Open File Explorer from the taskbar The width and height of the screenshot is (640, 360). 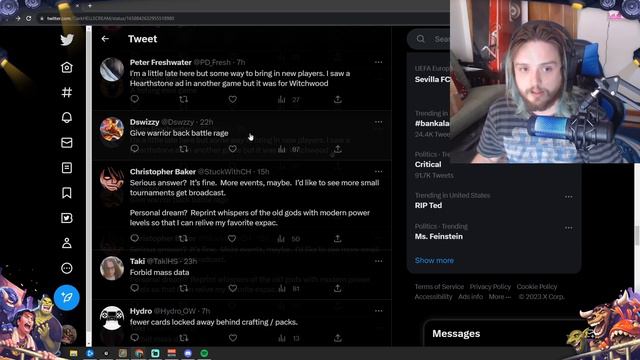click(x=73, y=353)
